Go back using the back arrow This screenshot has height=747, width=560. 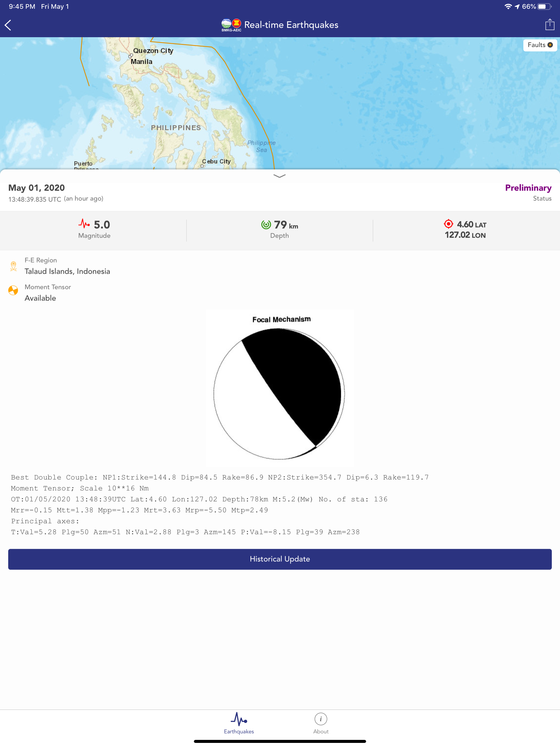[x=8, y=25]
